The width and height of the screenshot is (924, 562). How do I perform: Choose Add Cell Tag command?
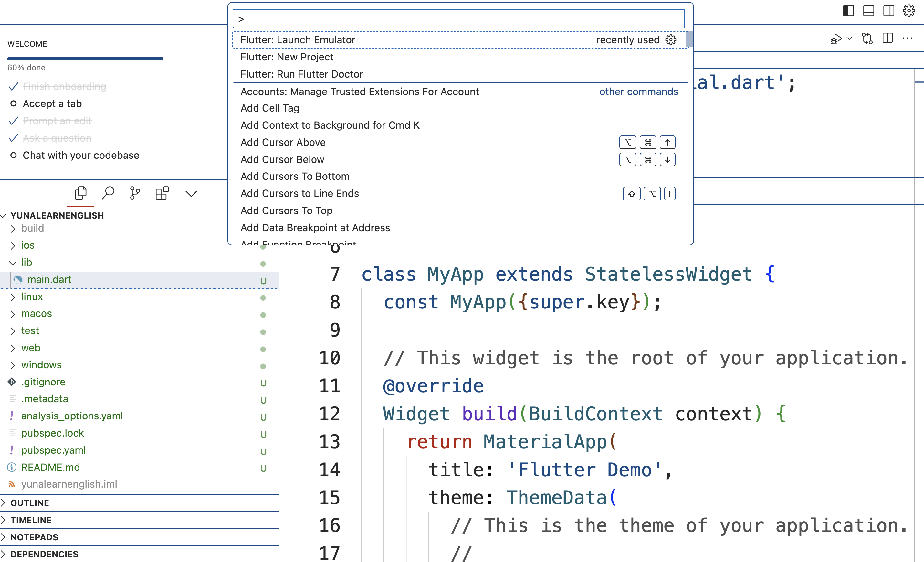(x=460, y=108)
